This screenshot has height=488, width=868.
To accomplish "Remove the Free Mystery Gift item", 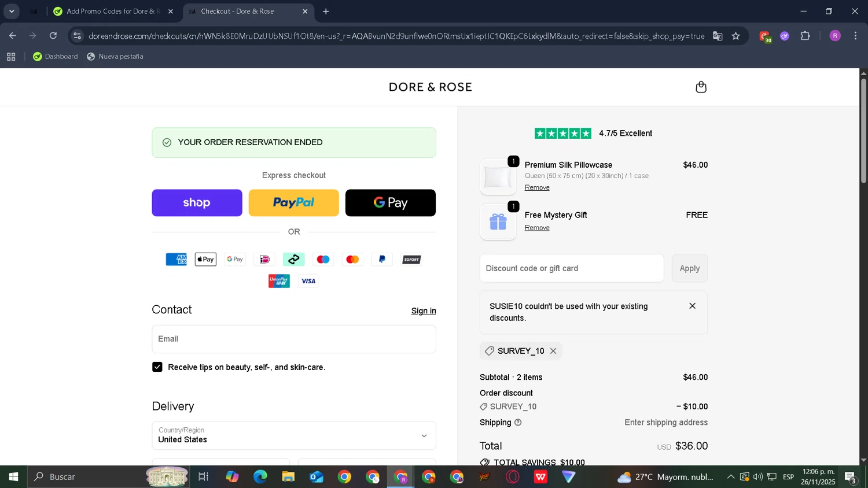I will (x=537, y=228).
